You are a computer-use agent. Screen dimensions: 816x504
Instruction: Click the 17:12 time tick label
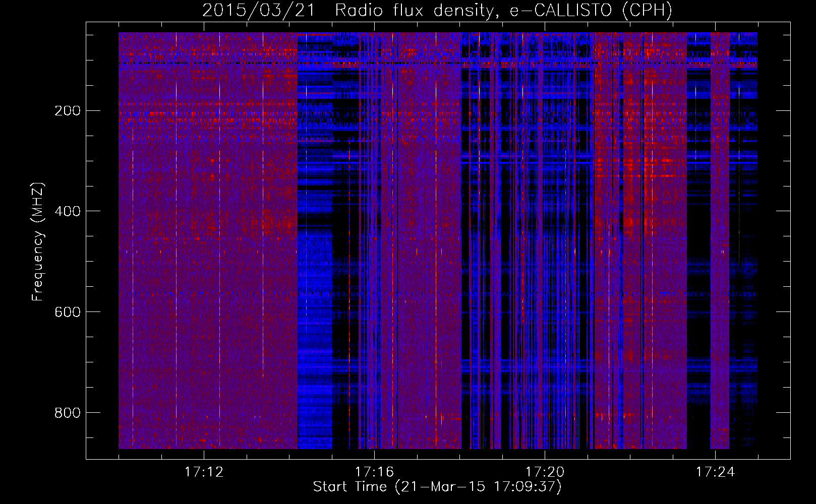click(x=204, y=472)
